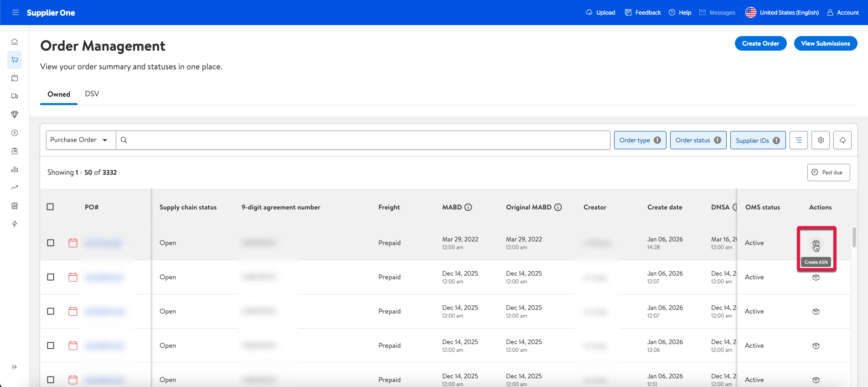Click the MABD info icon

[468, 207]
